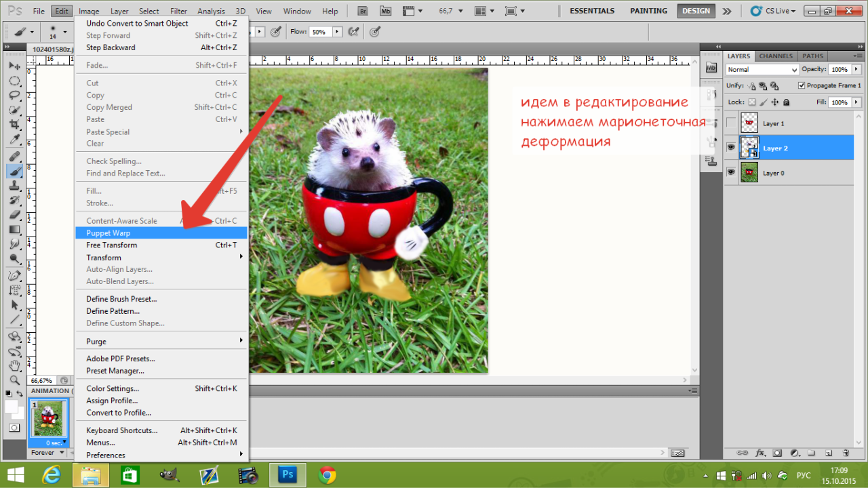Image resolution: width=868 pixels, height=488 pixels.
Task: Launch Mini Bridge from the panel dock
Action: (711, 68)
